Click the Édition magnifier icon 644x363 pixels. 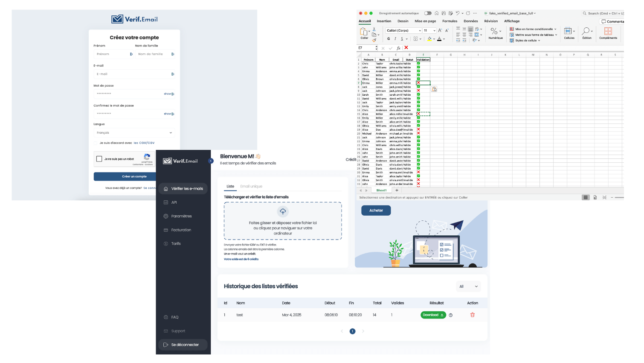click(x=586, y=31)
